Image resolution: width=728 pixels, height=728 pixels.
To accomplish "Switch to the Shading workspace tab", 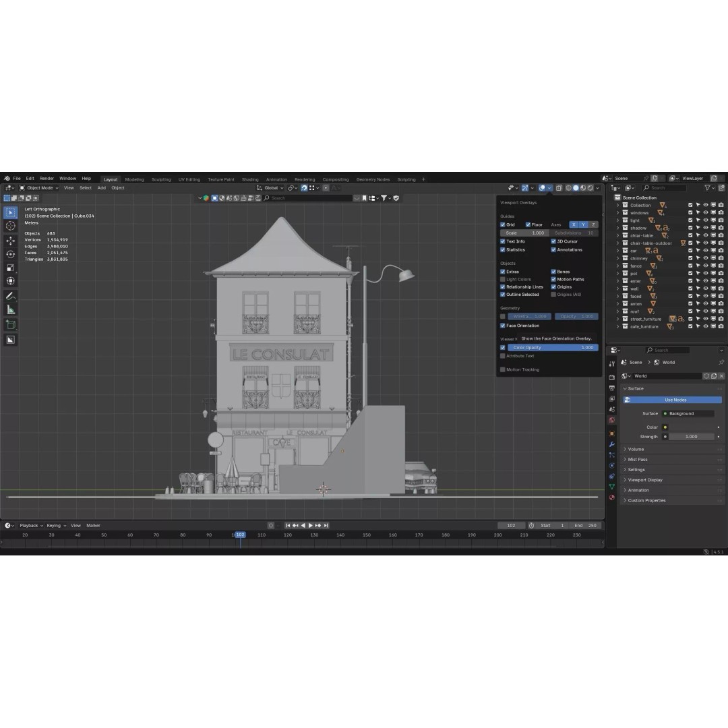I will point(250,180).
